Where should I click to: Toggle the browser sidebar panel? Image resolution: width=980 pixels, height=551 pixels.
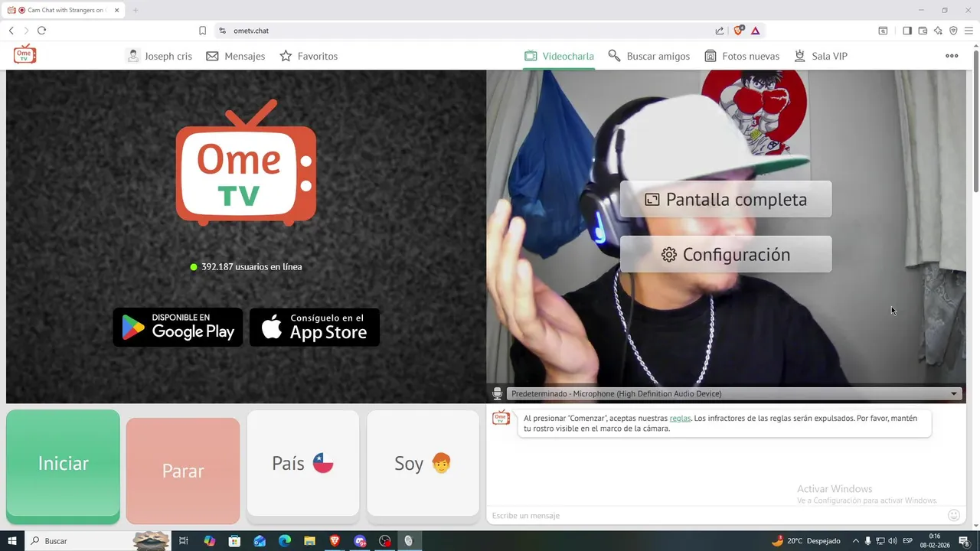pyautogui.click(x=907, y=31)
